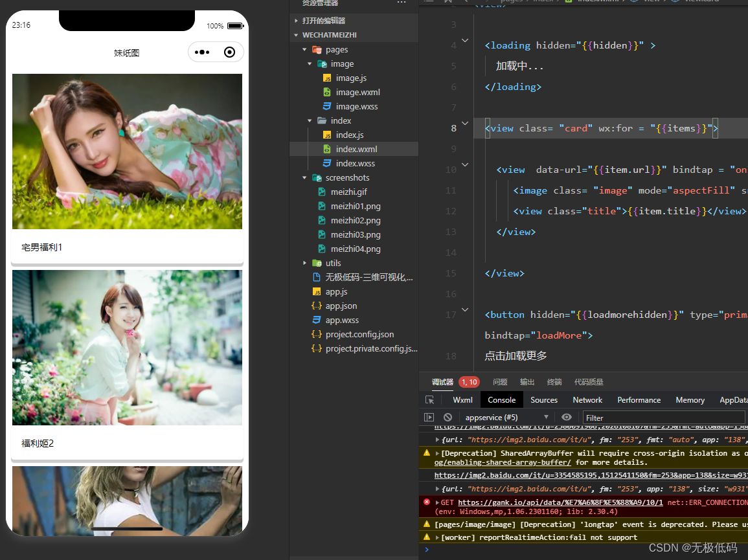Switch to the 调试器 panel tab
Image resolution: width=748 pixels, height=560 pixels.
click(x=442, y=382)
